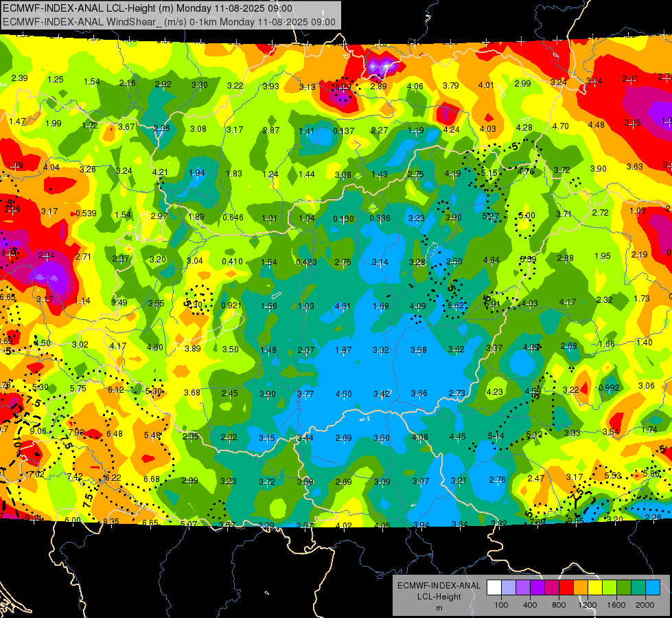Click the wind shear value 5.27

coord(491,216)
